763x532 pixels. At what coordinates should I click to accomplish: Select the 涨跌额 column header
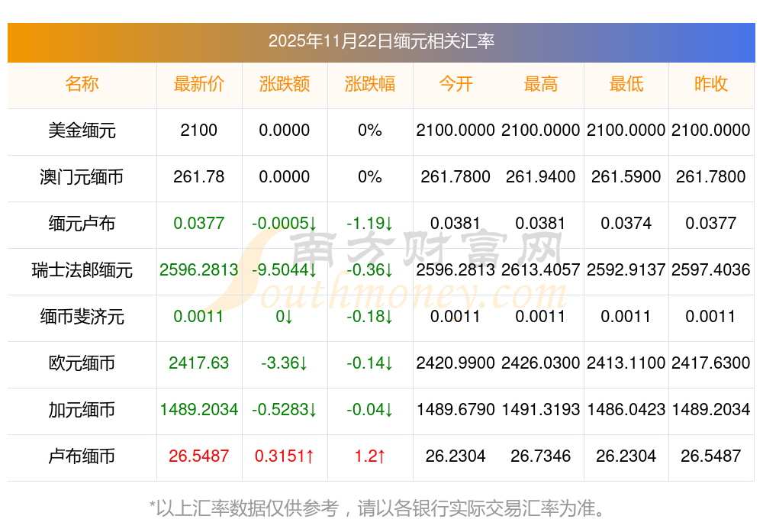point(284,84)
